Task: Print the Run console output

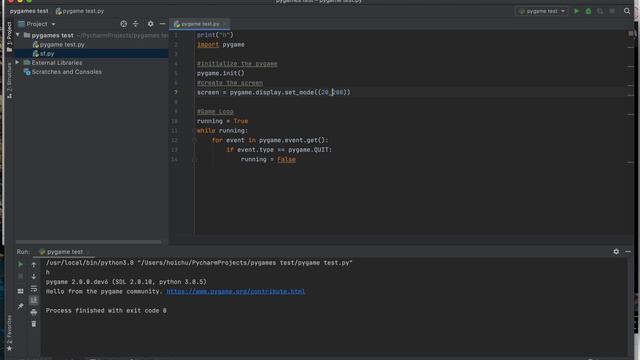Action: pos(34,312)
